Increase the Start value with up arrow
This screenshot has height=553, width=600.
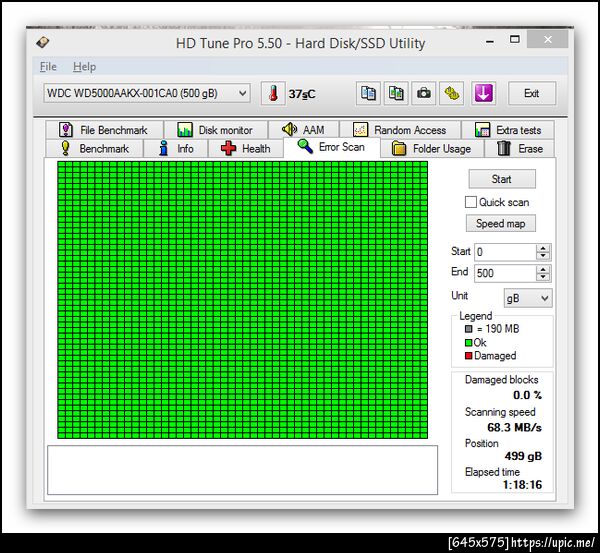543,248
